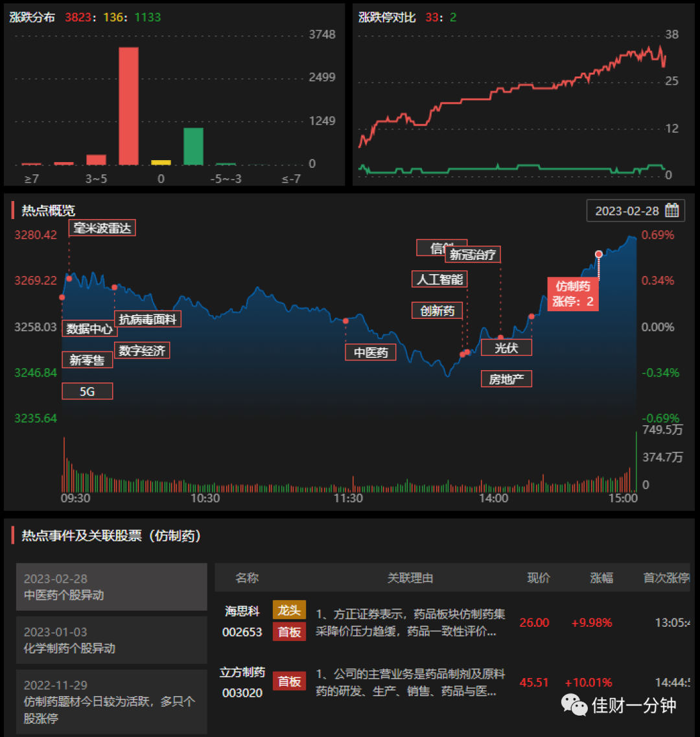Open stock 立方制药 003020

click(x=242, y=682)
